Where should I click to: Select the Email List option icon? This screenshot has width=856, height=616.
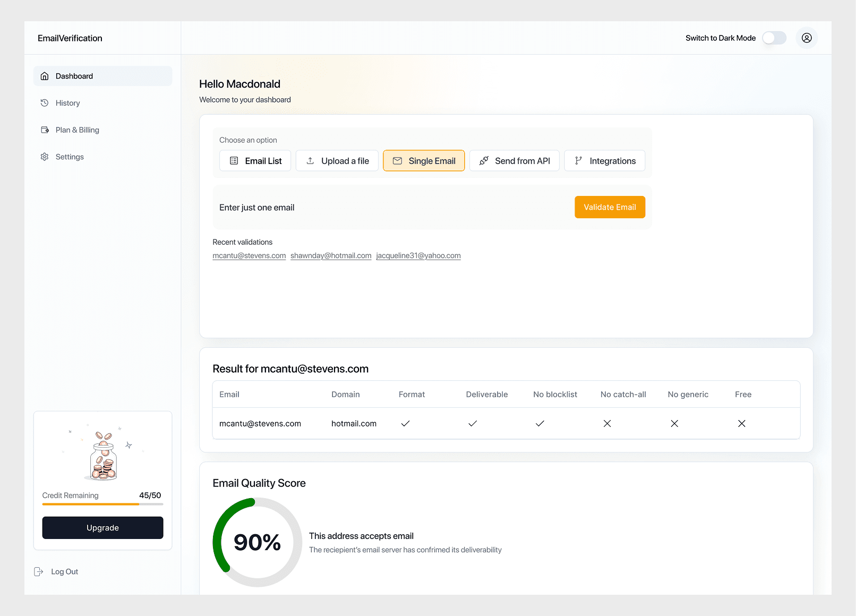pos(234,160)
